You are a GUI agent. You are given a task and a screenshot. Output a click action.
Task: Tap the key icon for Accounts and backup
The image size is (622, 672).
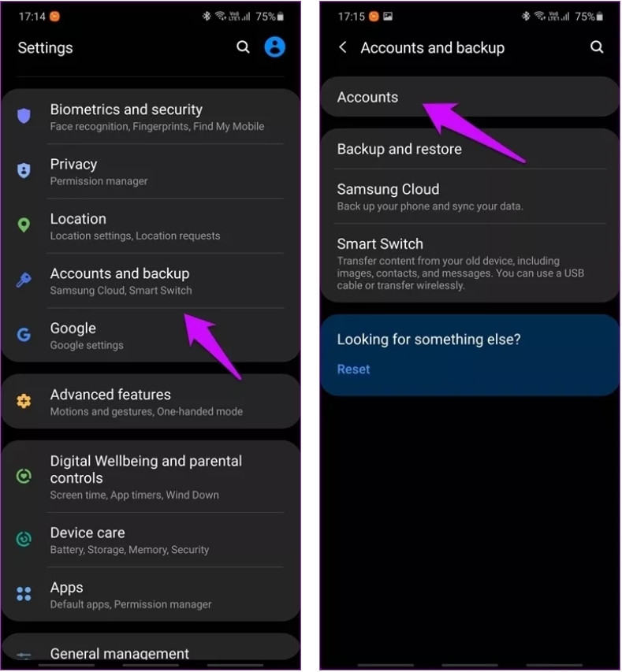[x=24, y=280]
